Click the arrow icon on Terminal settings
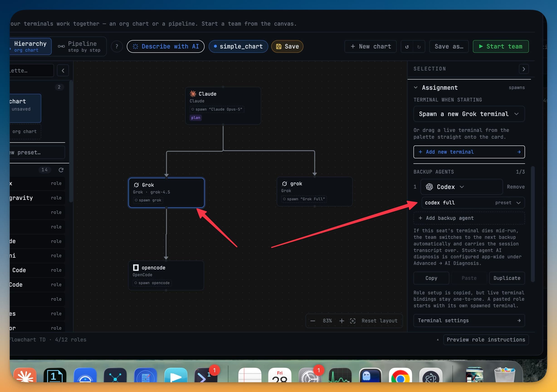This screenshot has width=557, height=392. pos(519,320)
